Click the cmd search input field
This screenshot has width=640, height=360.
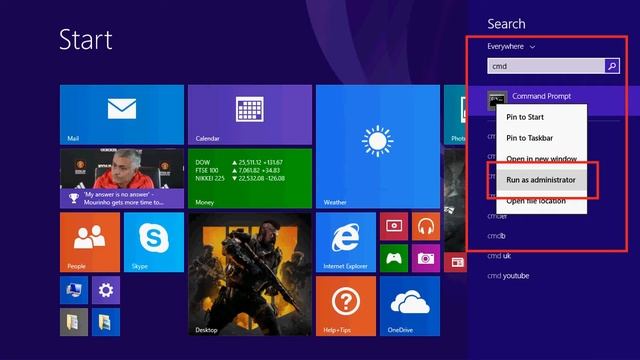tap(546, 66)
